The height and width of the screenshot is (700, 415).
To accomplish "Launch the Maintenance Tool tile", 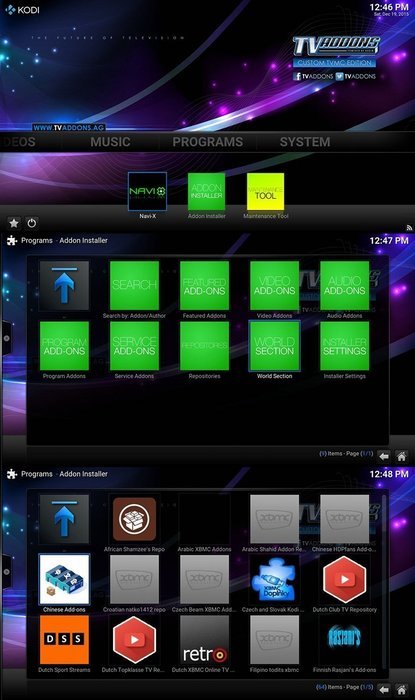I will 266,192.
